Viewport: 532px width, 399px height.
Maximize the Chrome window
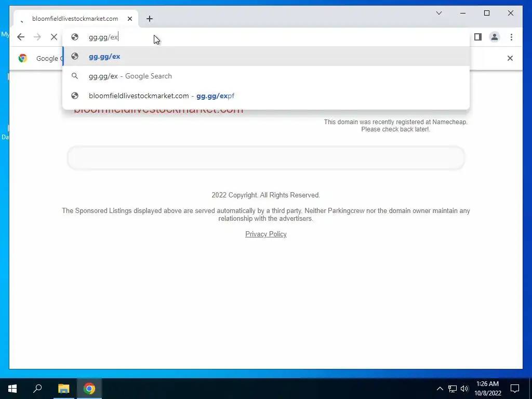[x=486, y=13]
